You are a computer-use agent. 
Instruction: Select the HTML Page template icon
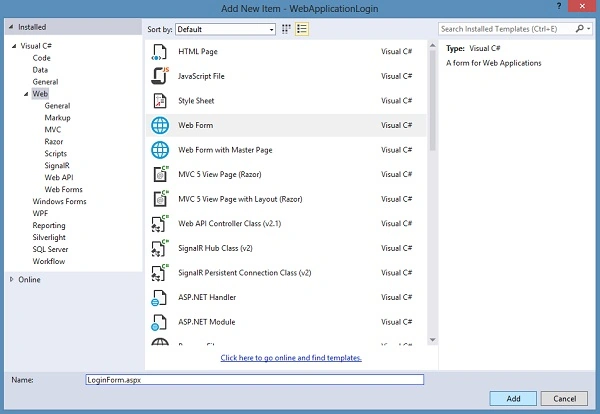tap(160, 52)
